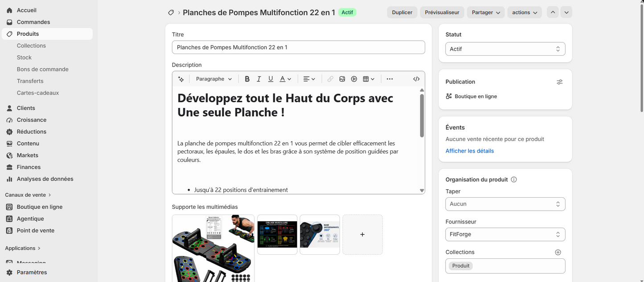Click the Prévisualiseur button
The image size is (644, 282).
click(442, 12)
